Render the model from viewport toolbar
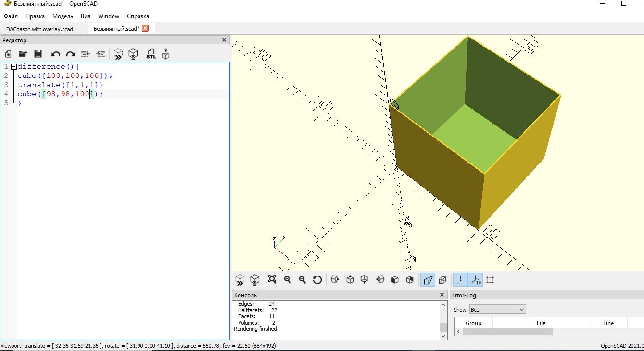The width and height of the screenshot is (644, 351). [255, 279]
